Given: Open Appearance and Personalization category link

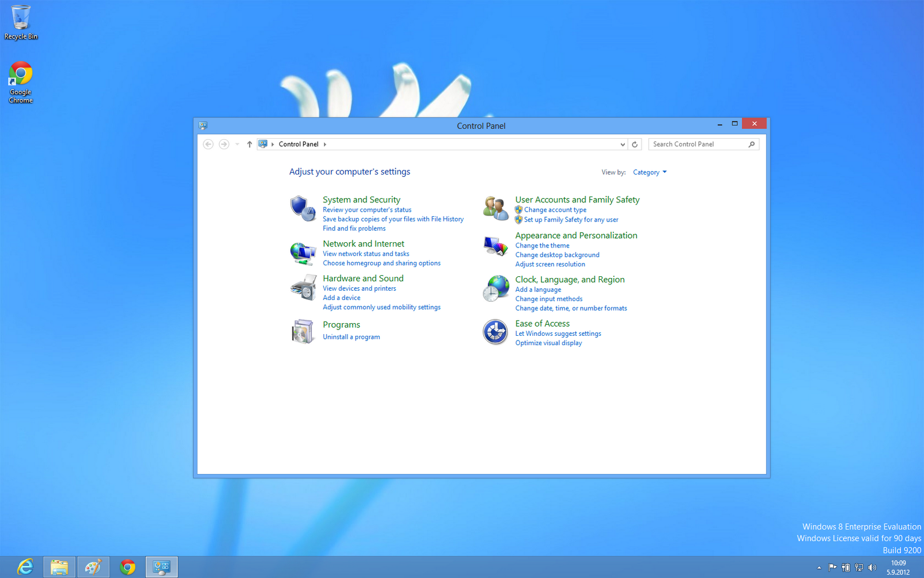Looking at the screenshot, I should pos(576,235).
